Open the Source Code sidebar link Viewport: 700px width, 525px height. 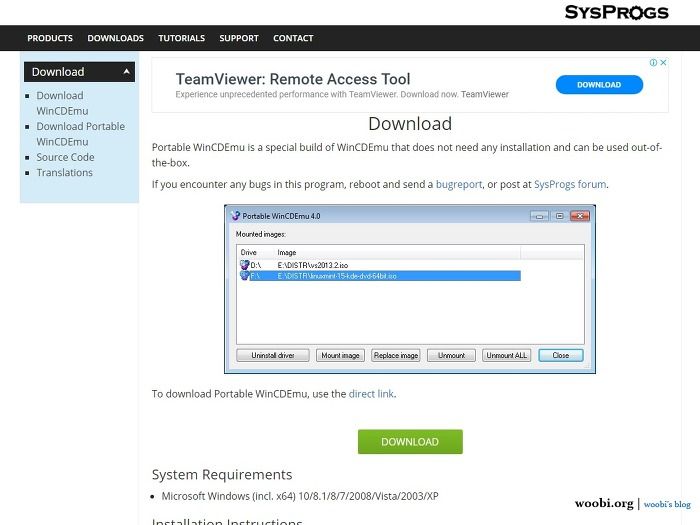click(x=66, y=157)
